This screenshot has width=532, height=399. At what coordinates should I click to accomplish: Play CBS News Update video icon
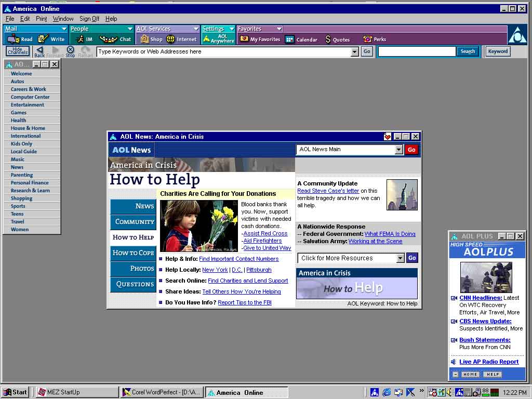pyautogui.click(x=454, y=321)
